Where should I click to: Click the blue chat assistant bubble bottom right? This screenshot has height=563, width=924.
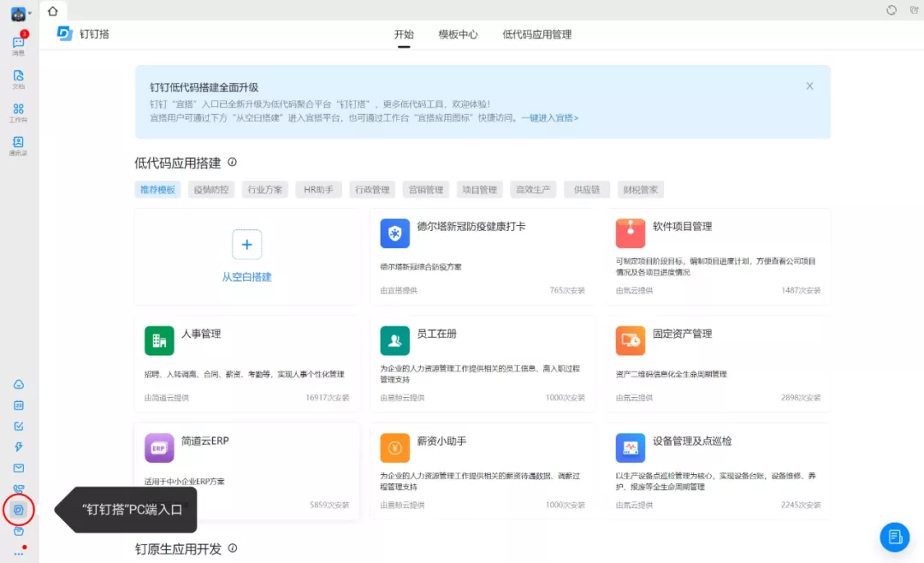point(895,537)
